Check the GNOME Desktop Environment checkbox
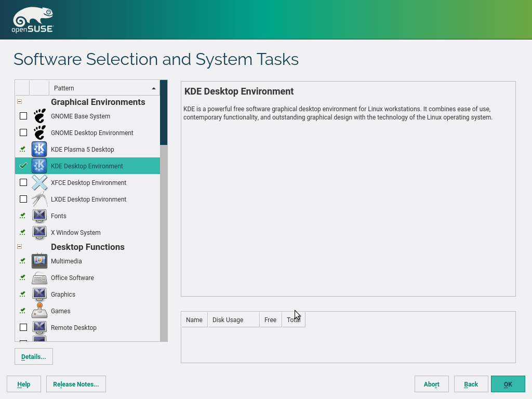The image size is (532, 399). coord(23,132)
